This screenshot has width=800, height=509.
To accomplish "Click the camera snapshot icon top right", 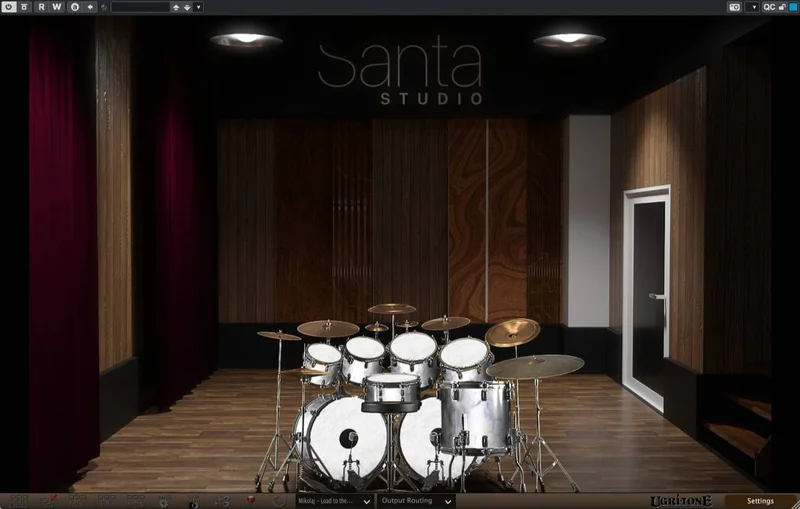I will coord(735,7).
